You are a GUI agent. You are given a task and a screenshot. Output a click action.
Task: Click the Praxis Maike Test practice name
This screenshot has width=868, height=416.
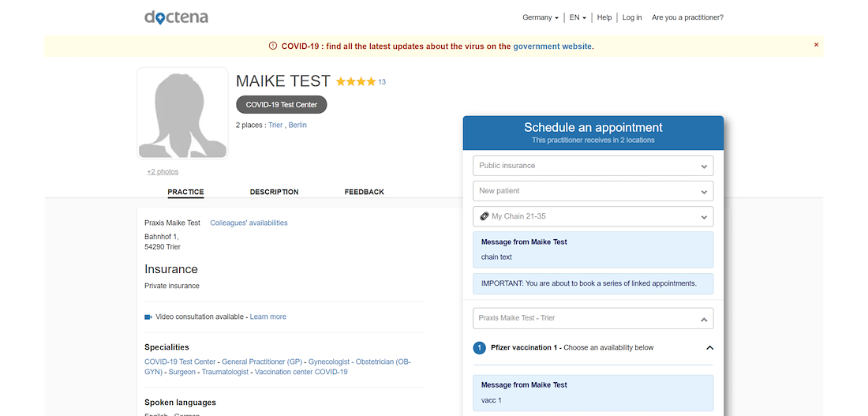(172, 223)
